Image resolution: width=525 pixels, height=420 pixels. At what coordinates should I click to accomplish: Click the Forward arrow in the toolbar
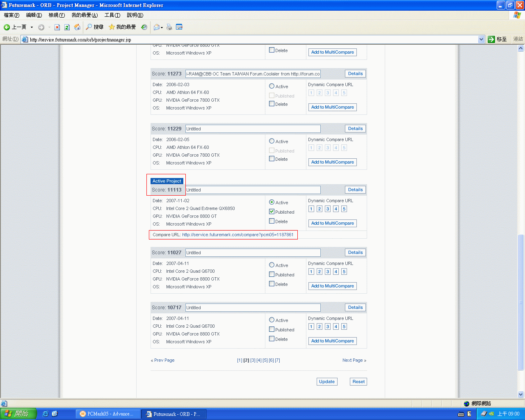(41, 27)
